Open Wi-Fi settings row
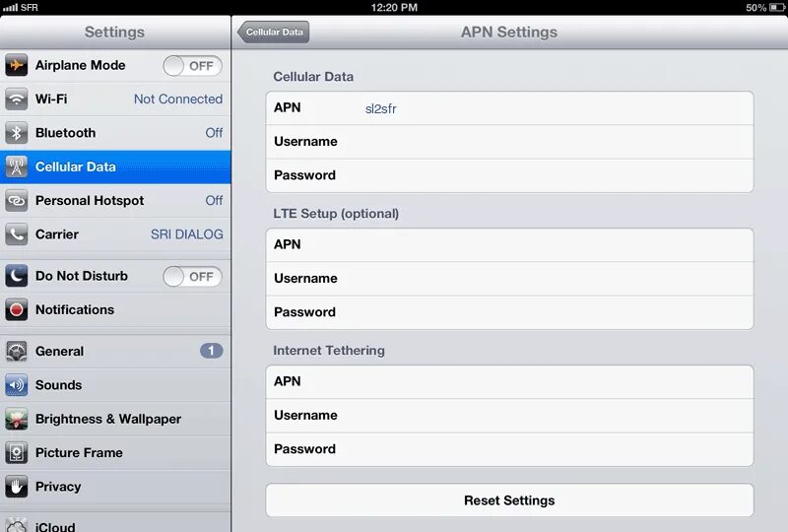The image size is (788, 532). [115, 100]
